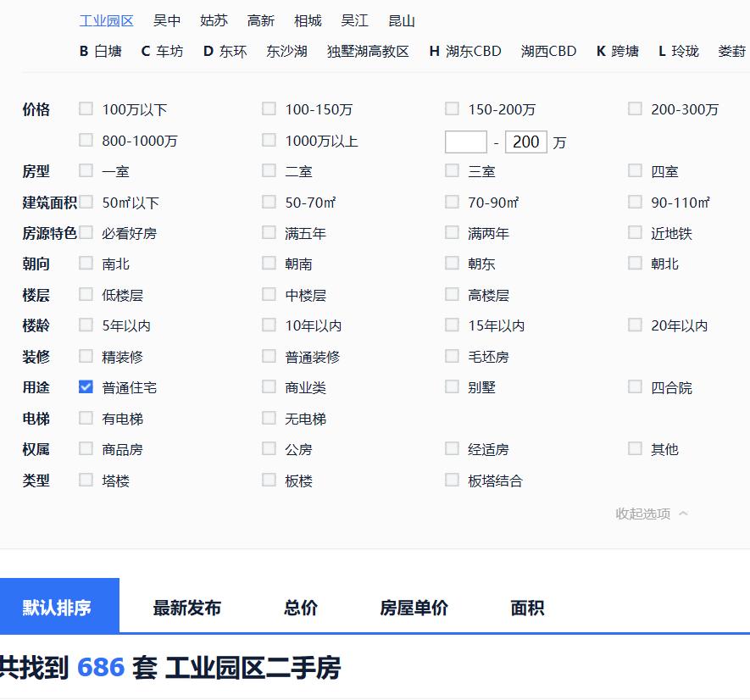The image size is (750, 700).
Task: Switch to the 吴江 district
Action: coord(356,20)
